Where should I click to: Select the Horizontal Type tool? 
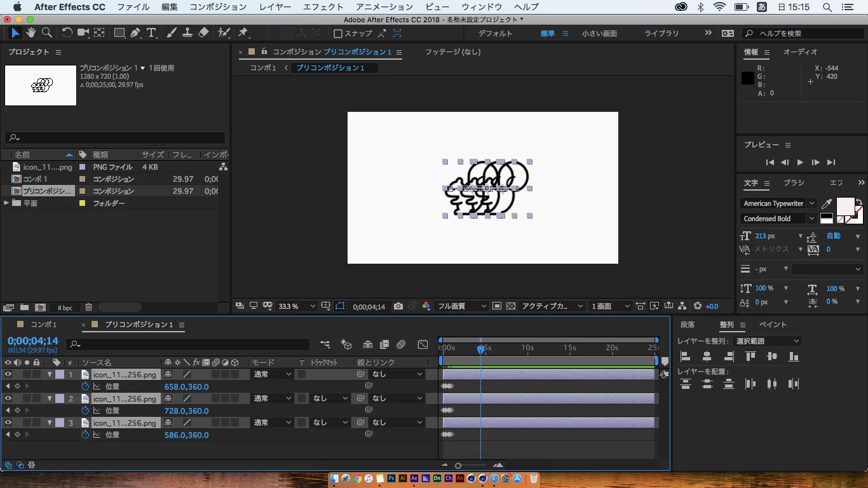pos(151,33)
